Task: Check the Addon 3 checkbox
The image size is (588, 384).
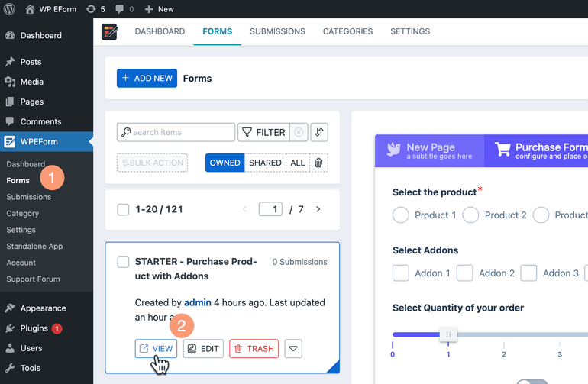Action: pos(528,273)
